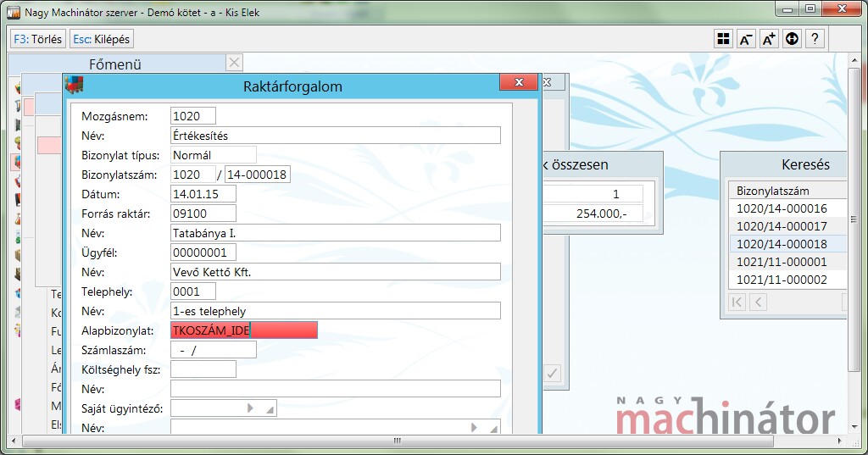868x455 pixels.
Task: Click the Név field Vevő Kettő Kft.
Action: click(336, 272)
